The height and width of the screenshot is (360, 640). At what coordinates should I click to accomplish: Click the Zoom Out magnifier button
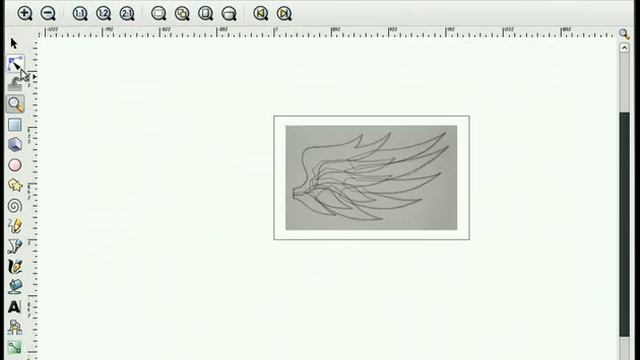[48, 13]
